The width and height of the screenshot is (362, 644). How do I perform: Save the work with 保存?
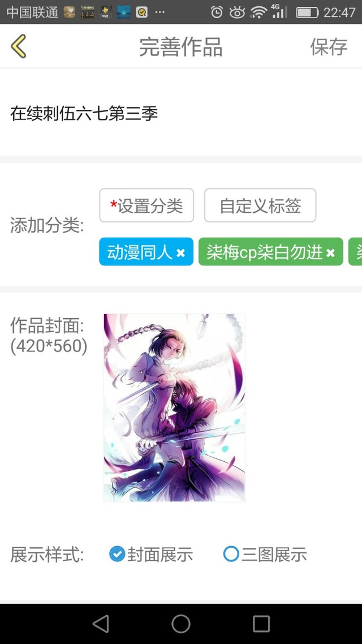click(x=329, y=46)
